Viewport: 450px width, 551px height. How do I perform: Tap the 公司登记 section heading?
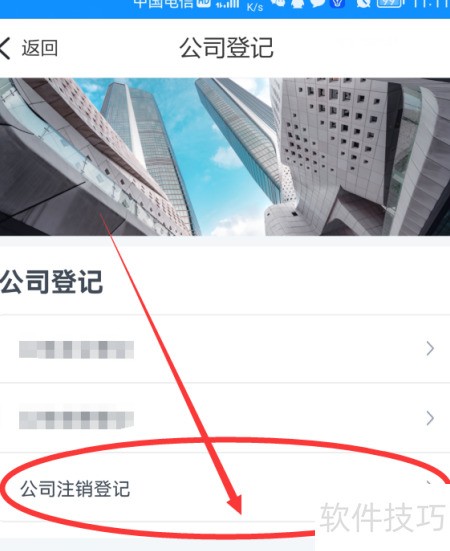click(x=51, y=282)
